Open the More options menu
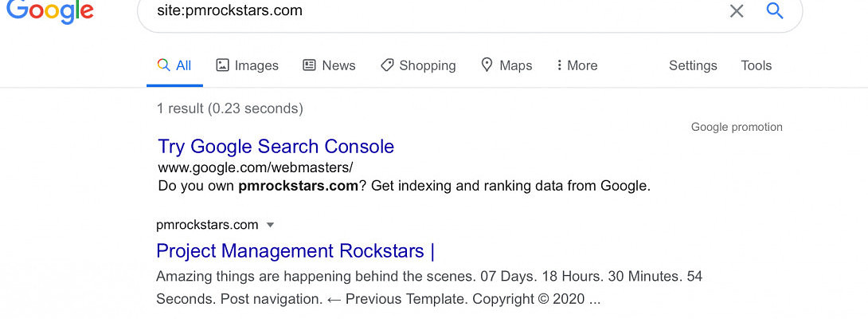This screenshot has height=319, width=868. [x=577, y=65]
